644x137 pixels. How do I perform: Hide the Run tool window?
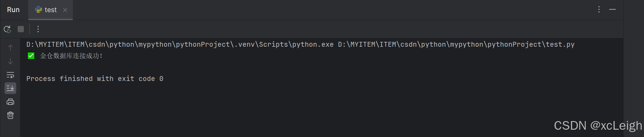point(612,9)
